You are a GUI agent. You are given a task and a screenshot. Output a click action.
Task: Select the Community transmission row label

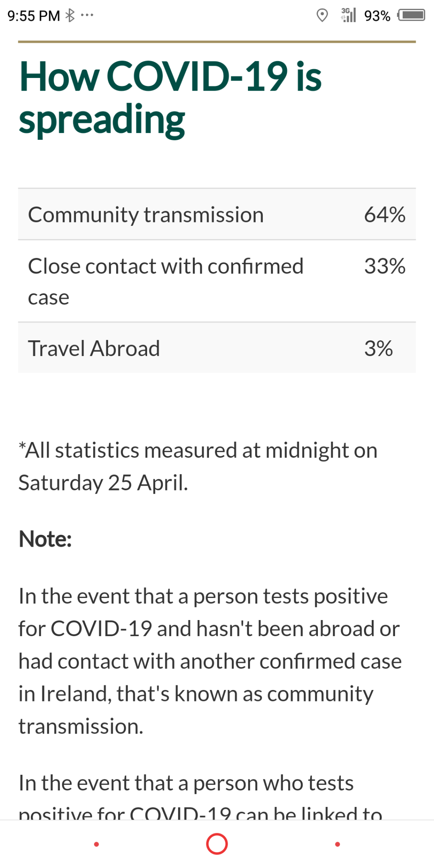[146, 214]
